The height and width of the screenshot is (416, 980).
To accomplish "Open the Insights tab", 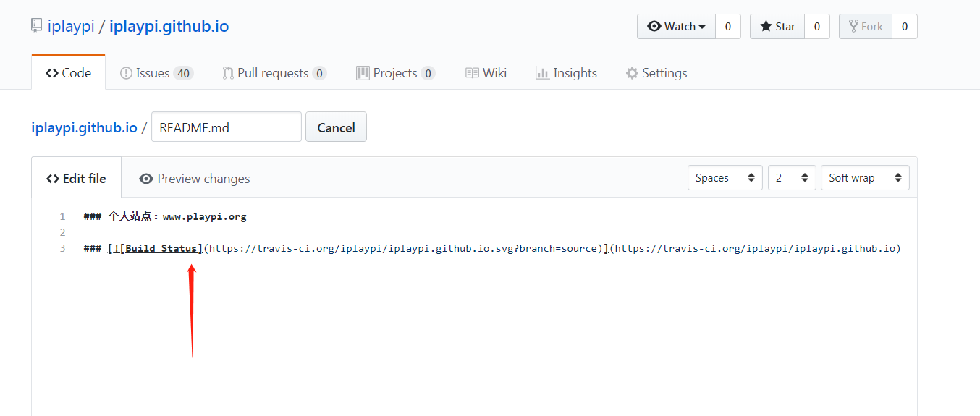I will 566,73.
